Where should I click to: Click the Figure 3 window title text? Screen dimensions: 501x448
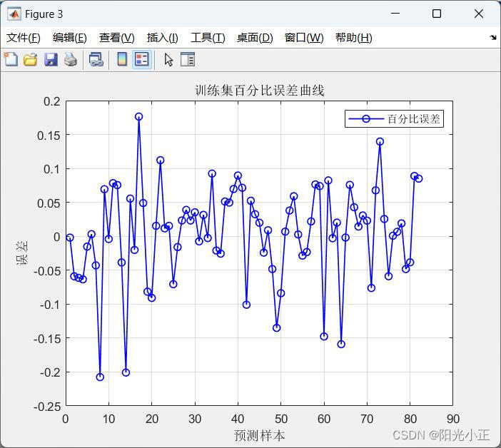pyautogui.click(x=44, y=14)
